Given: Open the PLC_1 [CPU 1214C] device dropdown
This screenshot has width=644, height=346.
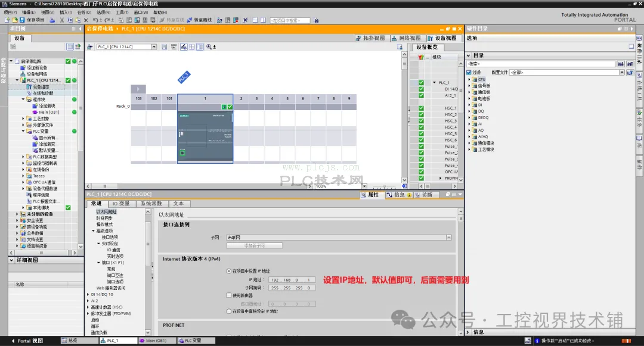Looking at the screenshot, I should tap(154, 46).
